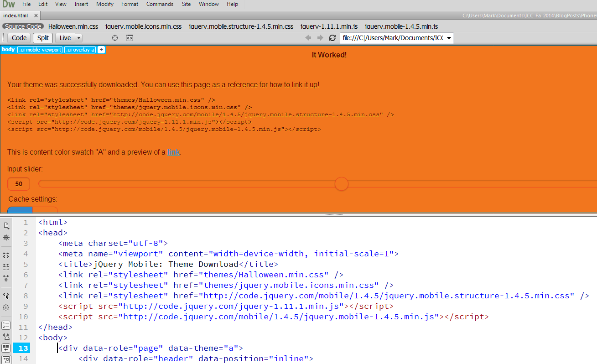This screenshot has height=364, width=597.
Task: Expand all collapsed code sections
Action: point(6,278)
